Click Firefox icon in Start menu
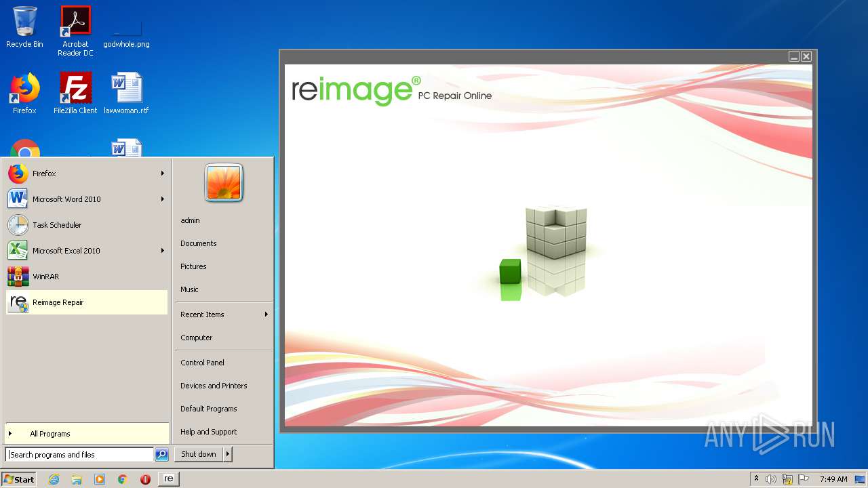Viewport: 868px width, 488px height. coord(18,174)
